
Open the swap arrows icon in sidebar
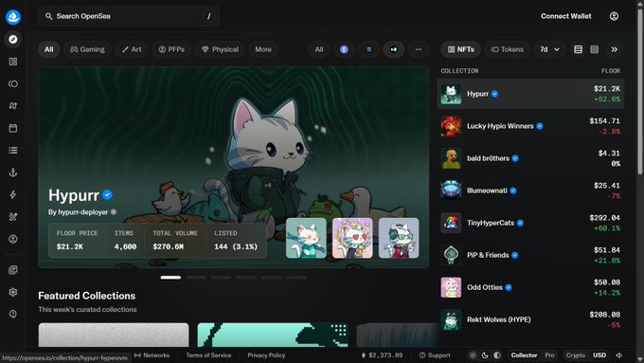[13, 106]
